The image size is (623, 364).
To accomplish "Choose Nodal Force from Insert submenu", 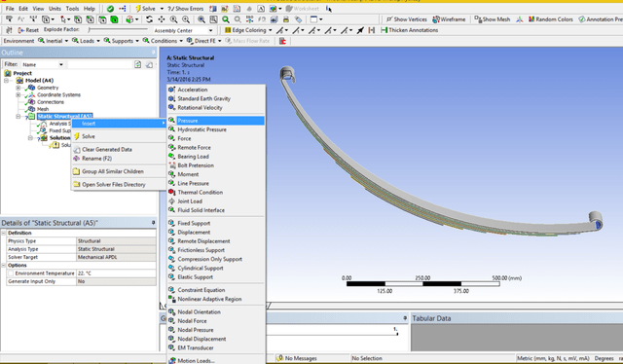I will pyautogui.click(x=216, y=320).
